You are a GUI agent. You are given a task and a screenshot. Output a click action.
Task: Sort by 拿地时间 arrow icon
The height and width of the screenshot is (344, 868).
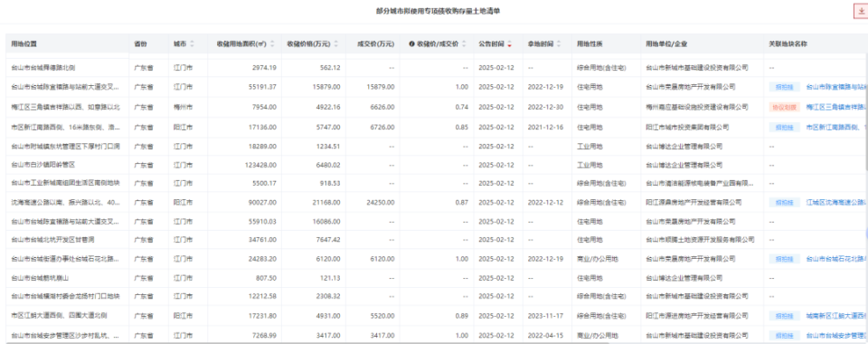559,43
